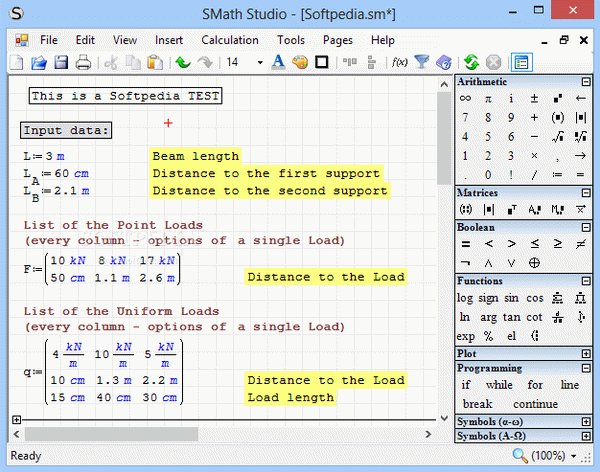Collapse the Programming panel
The image size is (600, 472).
586,368
